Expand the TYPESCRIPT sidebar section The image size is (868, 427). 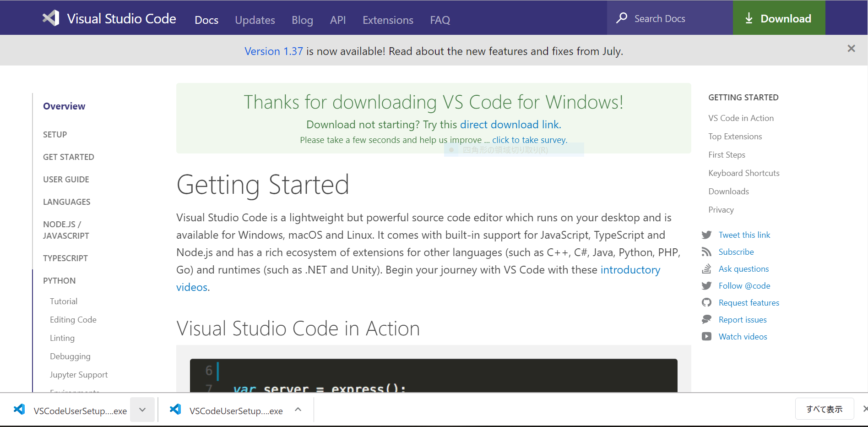coord(65,258)
